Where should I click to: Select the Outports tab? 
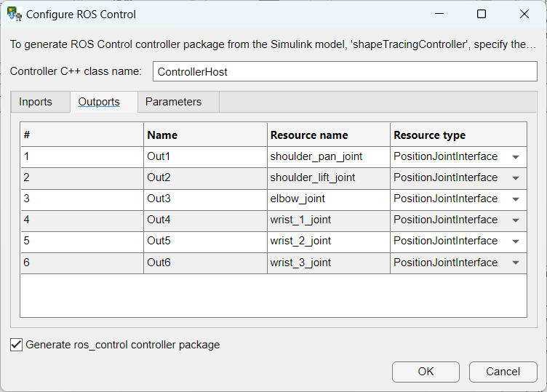[99, 102]
